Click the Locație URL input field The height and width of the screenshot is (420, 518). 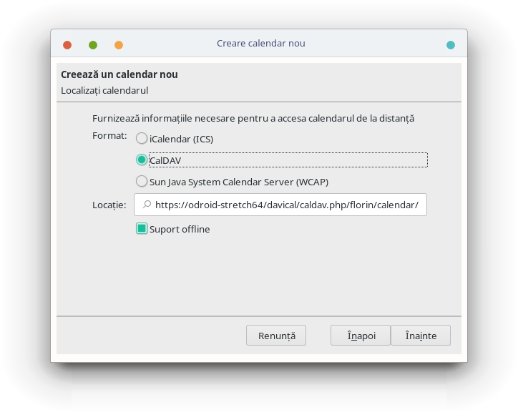(280, 205)
